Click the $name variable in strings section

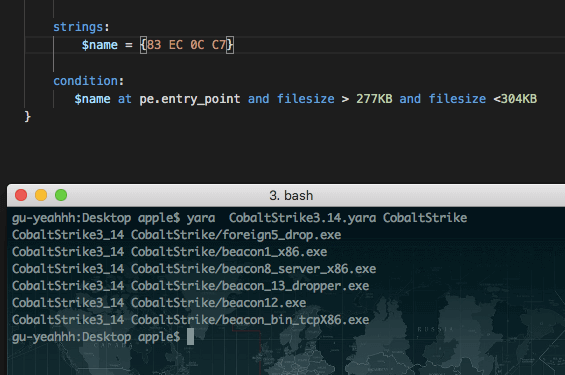pos(100,45)
